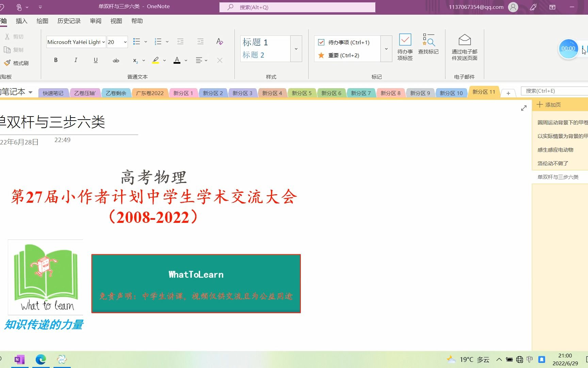Switch to the 绘图 ribbon tab

pos(42,21)
